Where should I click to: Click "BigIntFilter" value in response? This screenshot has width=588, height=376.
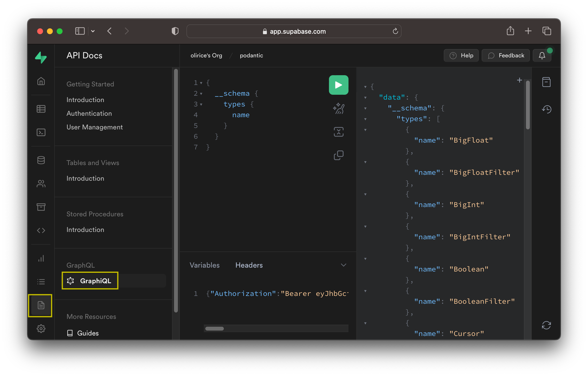tap(479, 237)
